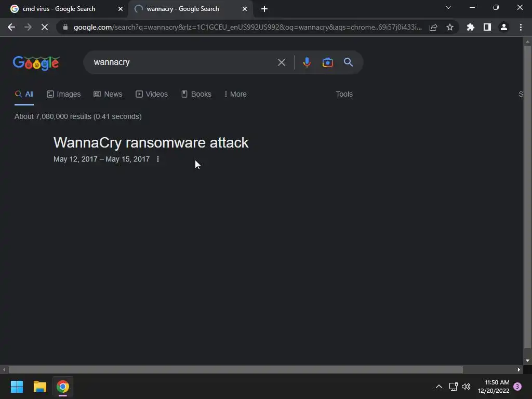Show hidden system tray icons
This screenshot has height=399, width=532.
click(438, 387)
